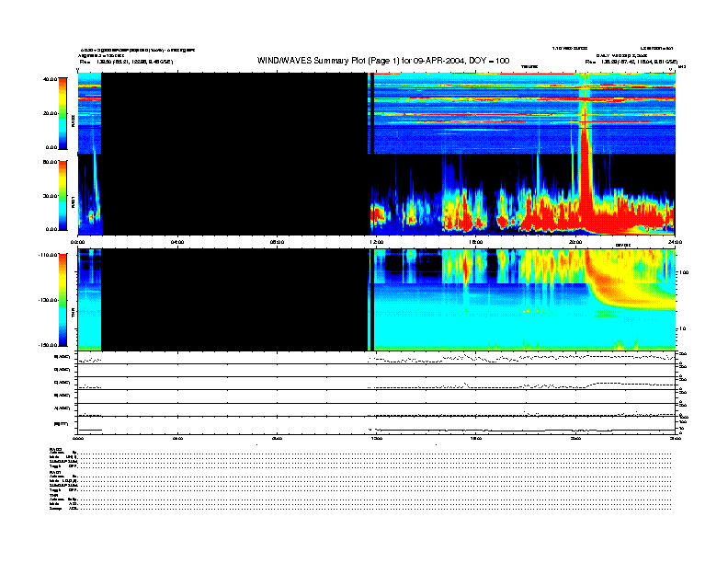
Task: Click the top line plot below TNR panel
Action: click(x=377, y=358)
